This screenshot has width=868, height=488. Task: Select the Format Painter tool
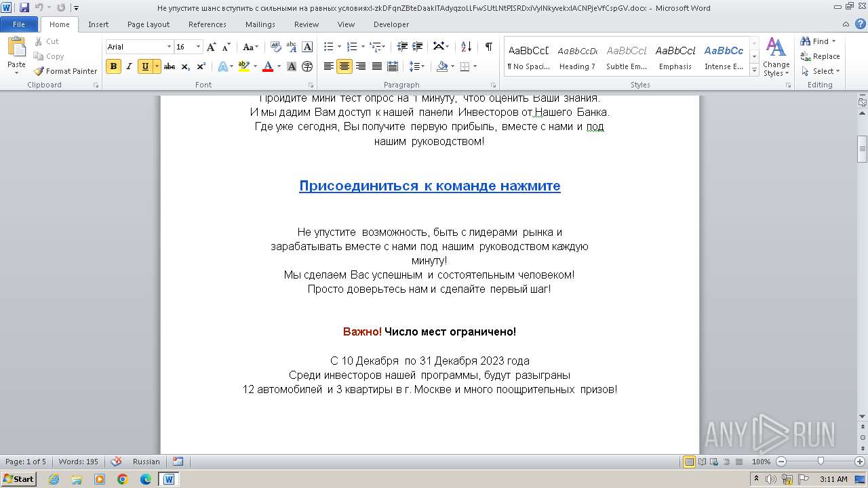66,71
